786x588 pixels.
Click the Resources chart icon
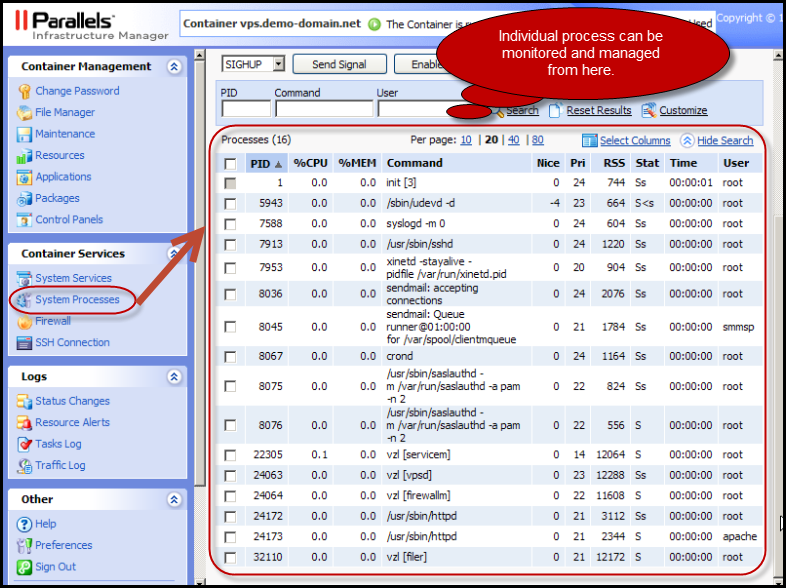[24, 156]
